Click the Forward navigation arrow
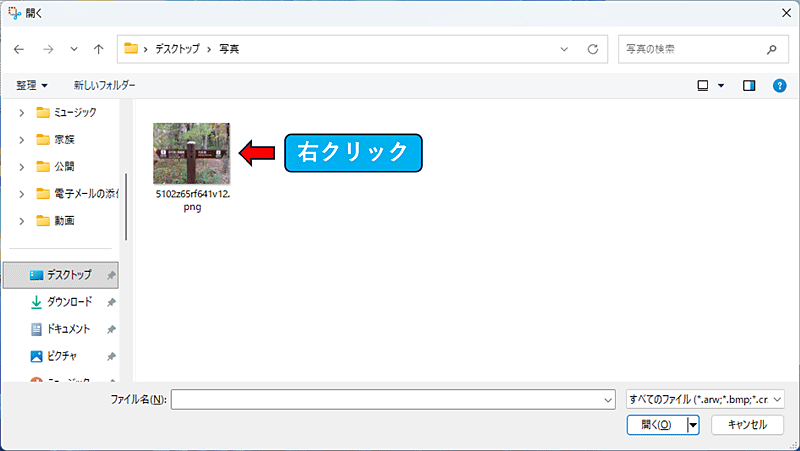The image size is (800, 451). (x=47, y=48)
